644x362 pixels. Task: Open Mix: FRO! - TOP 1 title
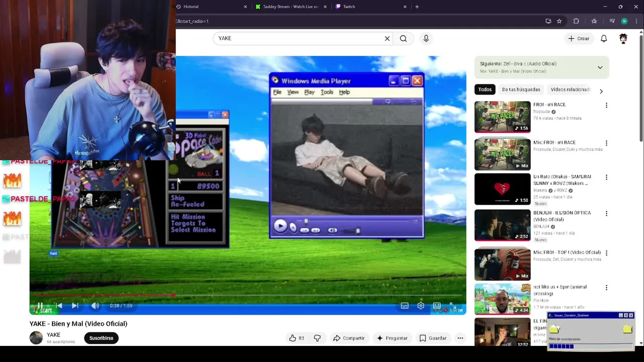pyautogui.click(x=567, y=252)
